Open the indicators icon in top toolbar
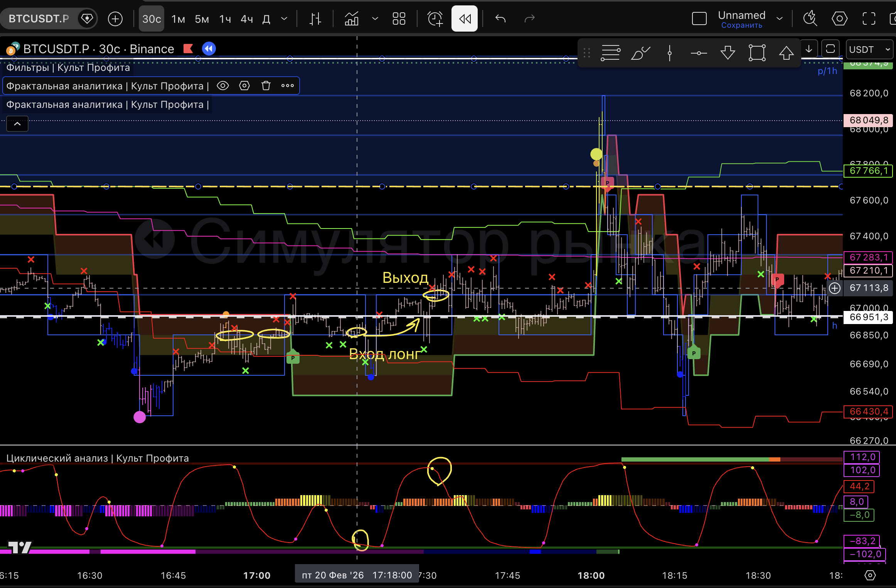This screenshot has width=896, height=588. click(352, 18)
